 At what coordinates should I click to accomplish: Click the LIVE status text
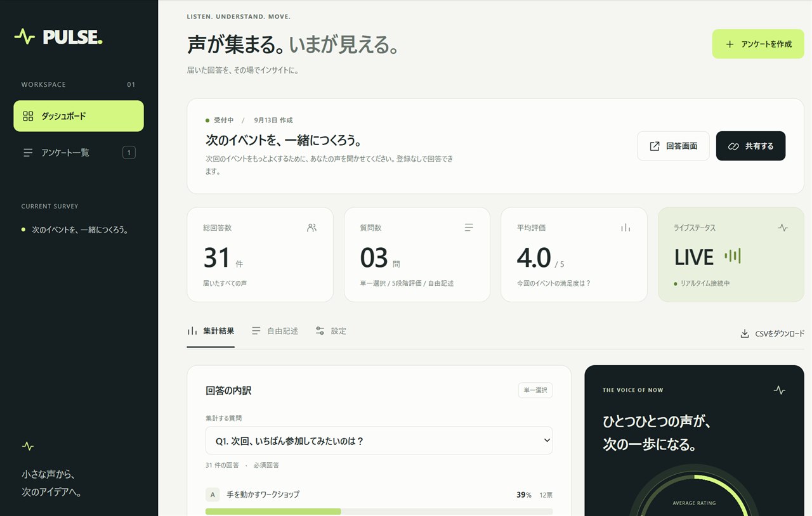tap(694, 257)
